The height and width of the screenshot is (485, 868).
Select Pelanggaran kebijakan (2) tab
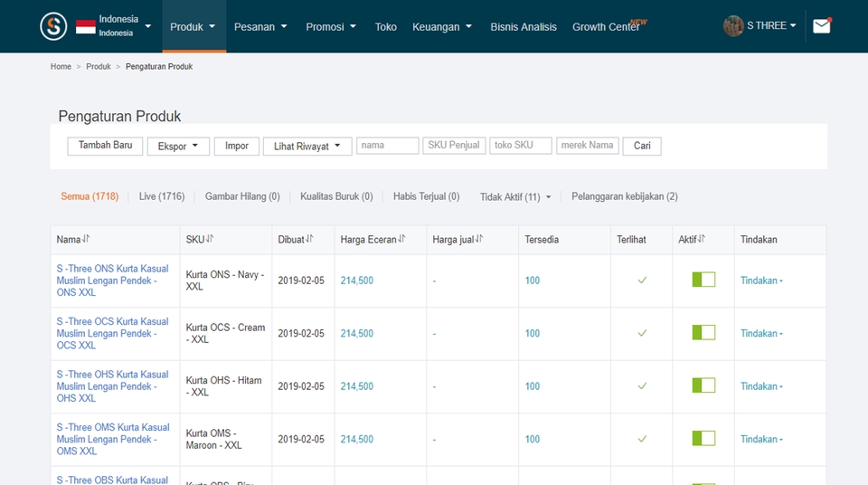click(625, 196)
